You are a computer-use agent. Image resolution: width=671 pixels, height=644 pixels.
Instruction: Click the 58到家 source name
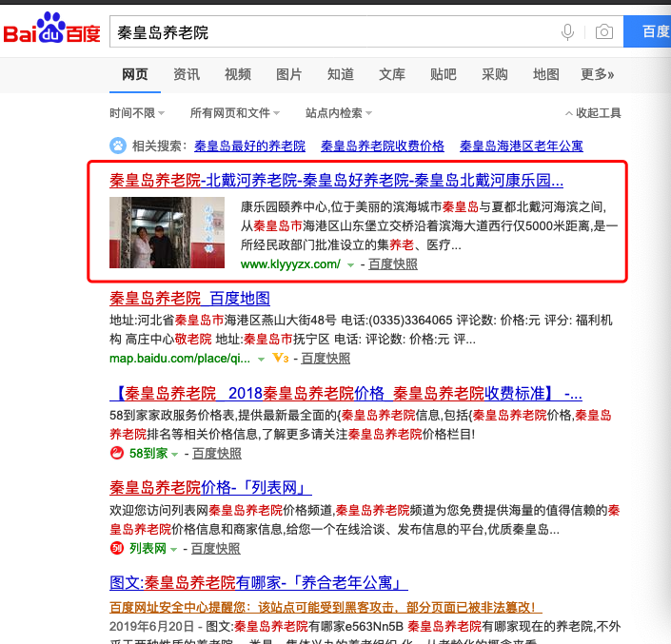148,454
